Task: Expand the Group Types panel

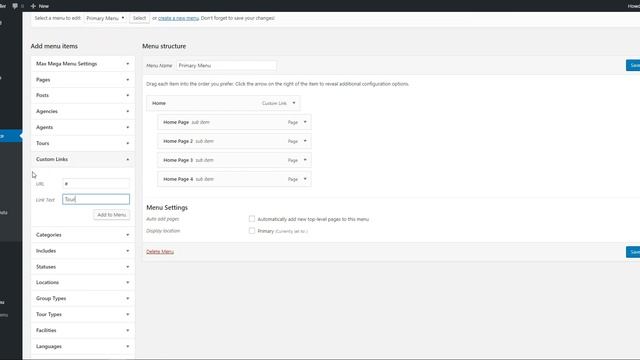Action: (83, 298)
